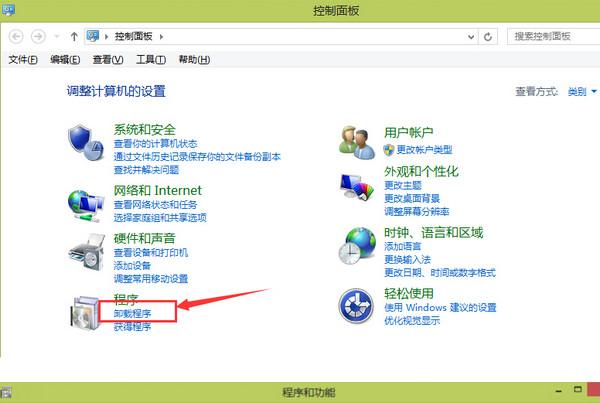Click 优化视觉显示 link

(412, 321)
